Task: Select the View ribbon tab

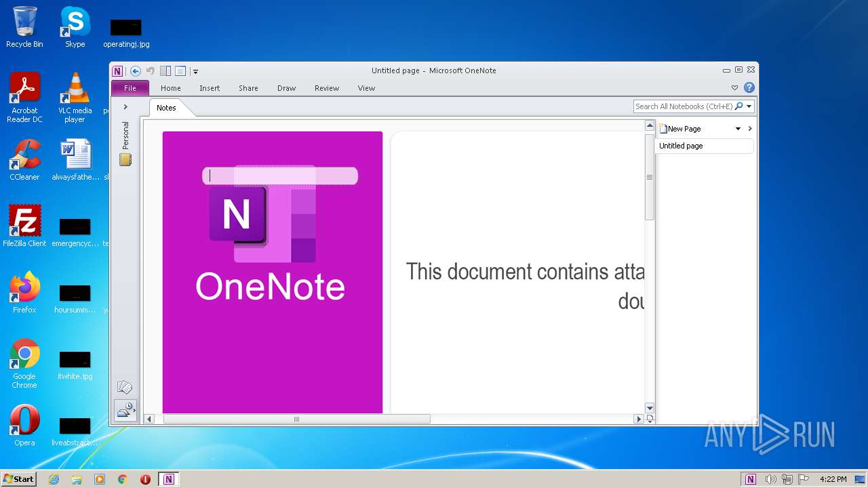Action: (x=366, y=88)
